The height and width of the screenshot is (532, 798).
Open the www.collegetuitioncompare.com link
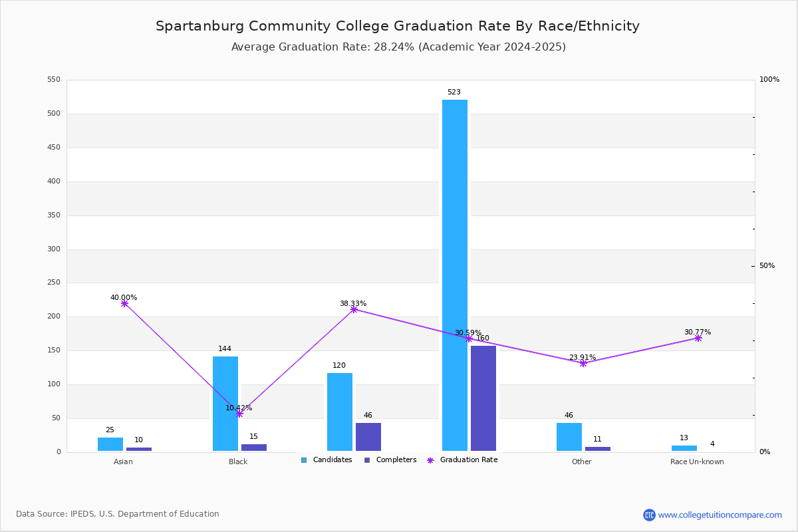pyautogui.click(x=720, y=515)
